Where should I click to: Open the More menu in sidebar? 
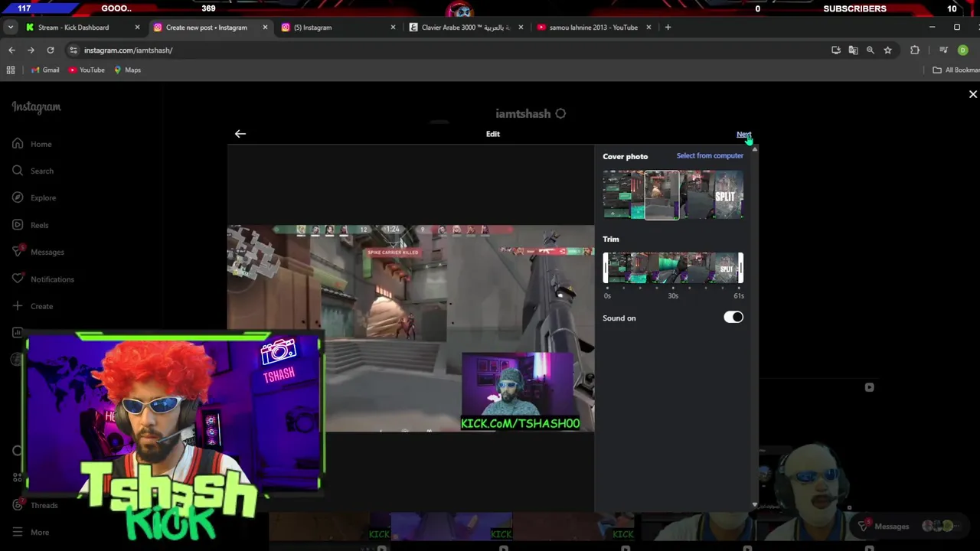click(x=31, y=532)
